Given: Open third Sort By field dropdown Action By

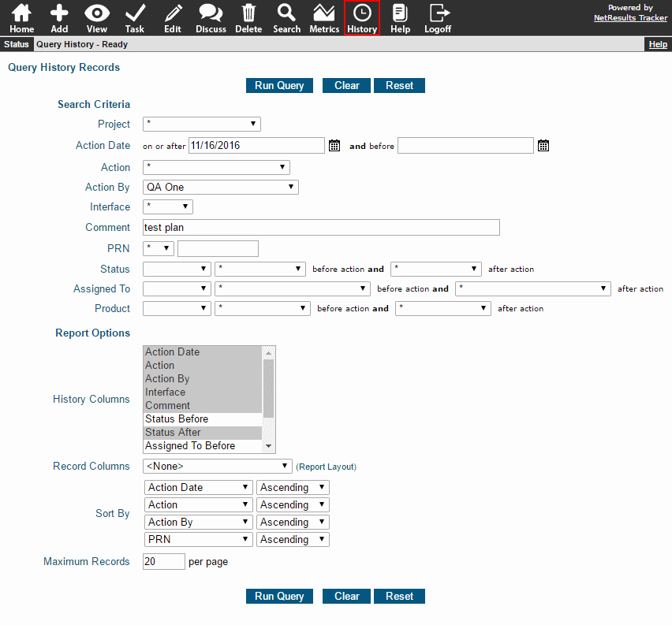Looking at the screenshot, I should click(x=199, y=523).
